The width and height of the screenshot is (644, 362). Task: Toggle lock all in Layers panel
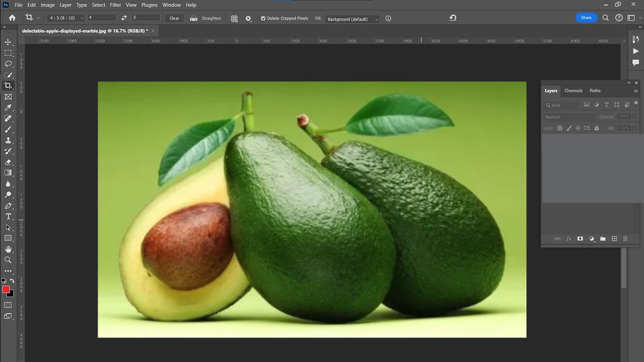pos(596,128)
